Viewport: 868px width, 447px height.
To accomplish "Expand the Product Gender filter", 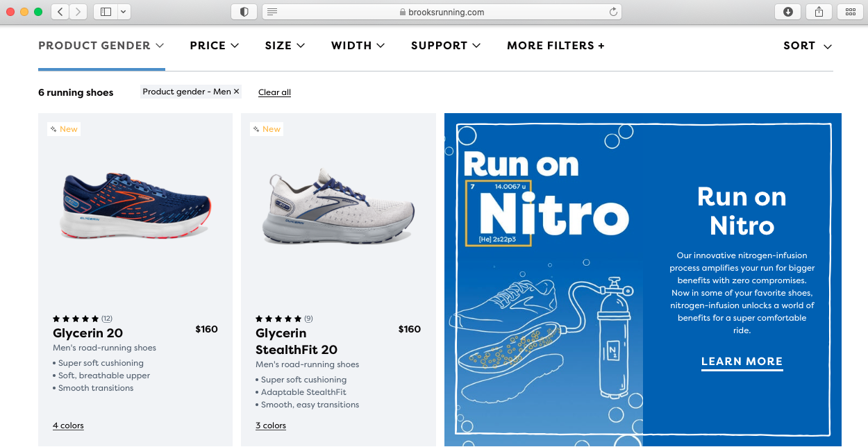I will tap(101, 46).
